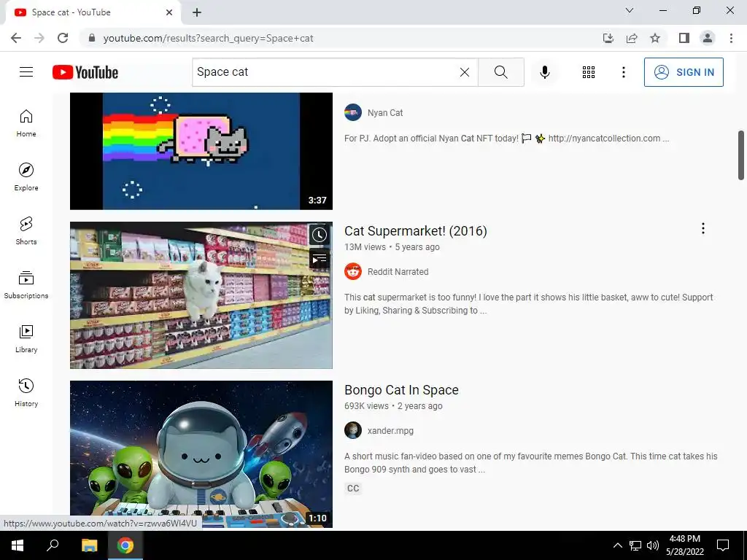Open Windows taskbar search
The width and height of the screenshot is (747, 560).
53,545
